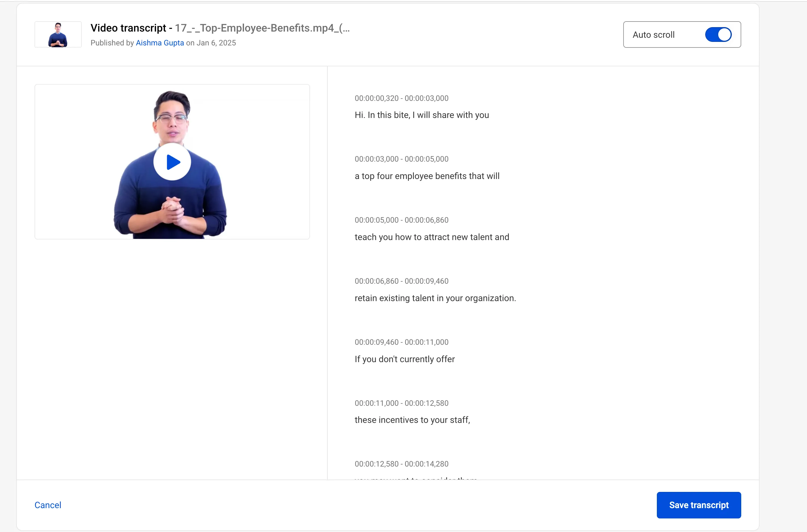807x532 pixels.
Task: Open Aishma Gupta's profile link
Action: click(x=160, y=43)
